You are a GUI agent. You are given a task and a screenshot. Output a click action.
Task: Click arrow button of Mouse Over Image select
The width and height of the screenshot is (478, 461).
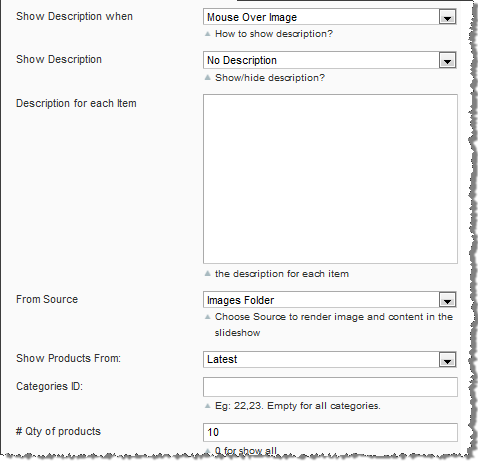tap(447, 17)
